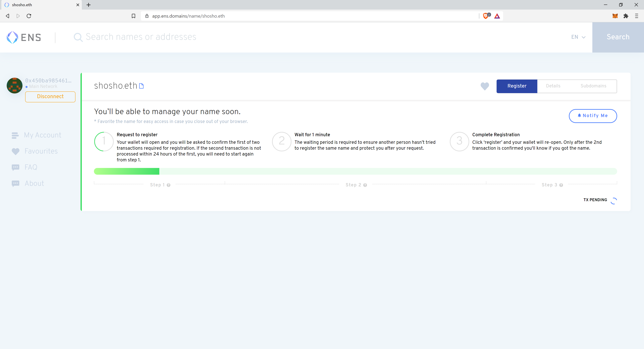The image size is (644, 349).
Task: Click the Step 2 help question icon
Action: [365, 185]
